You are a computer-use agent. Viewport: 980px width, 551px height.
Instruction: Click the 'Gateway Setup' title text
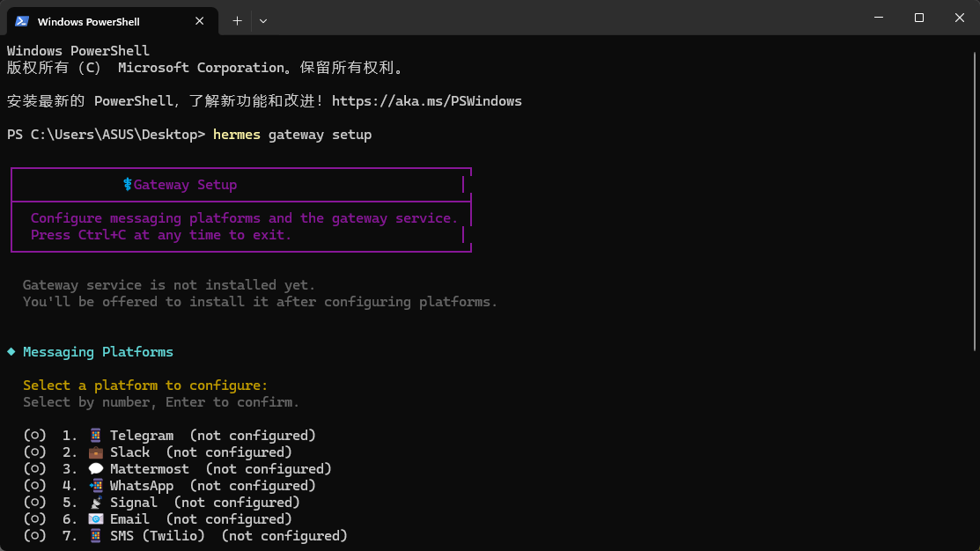pyautogui.click(x=185, y=185)
